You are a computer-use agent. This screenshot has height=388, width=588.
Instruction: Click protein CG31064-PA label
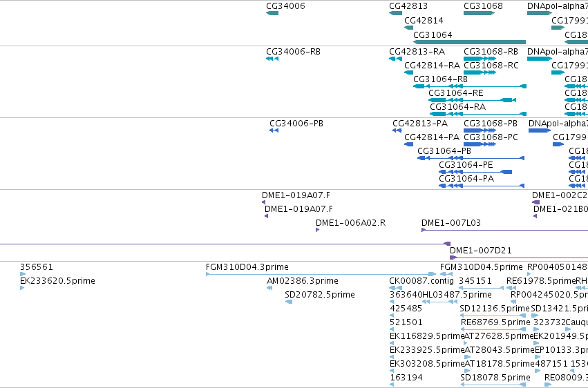tap(466, 179)
